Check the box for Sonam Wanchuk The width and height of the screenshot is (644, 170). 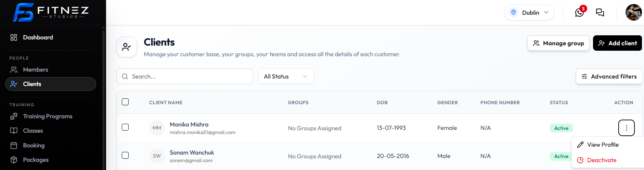125,155
